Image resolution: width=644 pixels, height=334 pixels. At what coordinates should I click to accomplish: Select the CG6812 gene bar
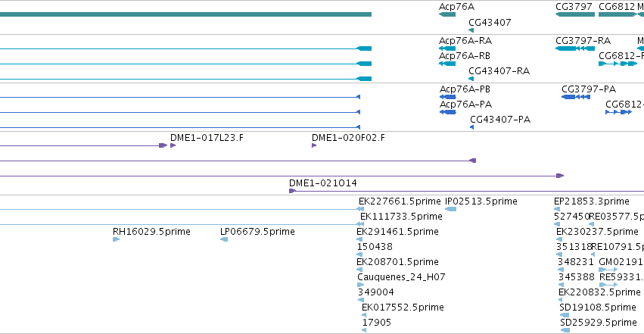617,14
